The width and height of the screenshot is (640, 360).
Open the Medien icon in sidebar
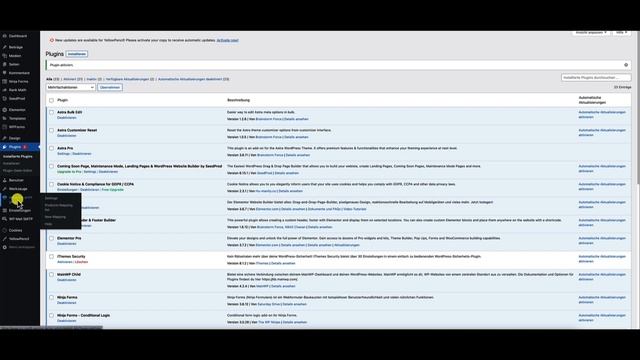tap(4, 56)
